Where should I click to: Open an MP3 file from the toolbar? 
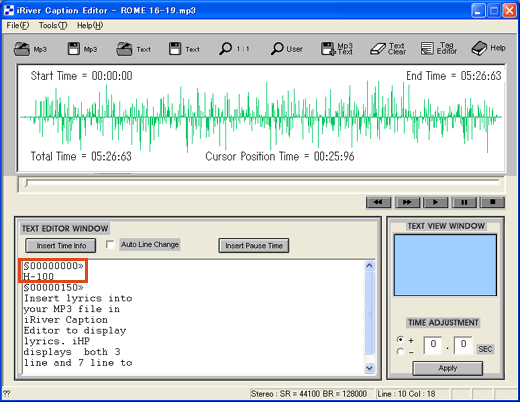tap(30, 49)
